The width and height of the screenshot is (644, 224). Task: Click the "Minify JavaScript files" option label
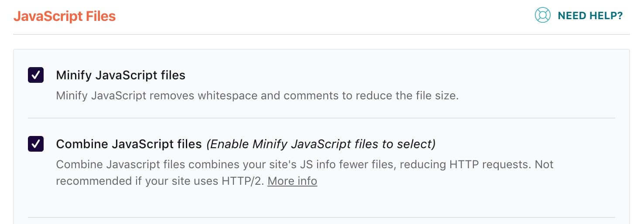click(x=120, y=75)
